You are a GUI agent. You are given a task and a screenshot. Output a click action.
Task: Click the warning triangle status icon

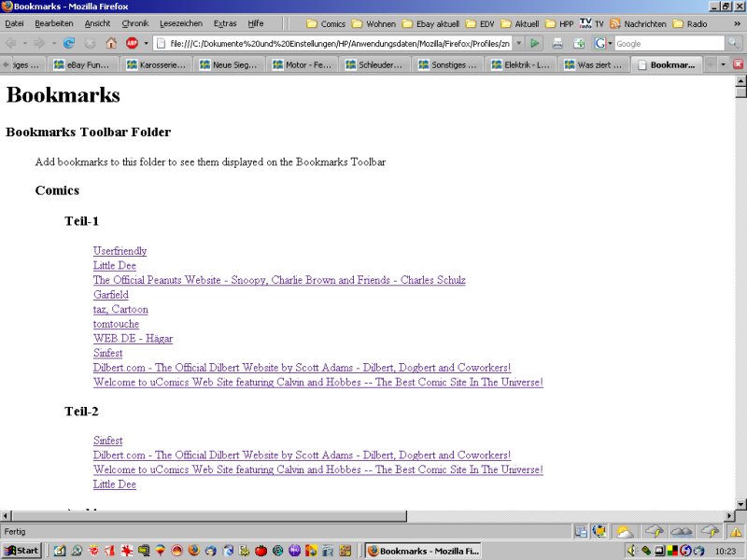737,531
